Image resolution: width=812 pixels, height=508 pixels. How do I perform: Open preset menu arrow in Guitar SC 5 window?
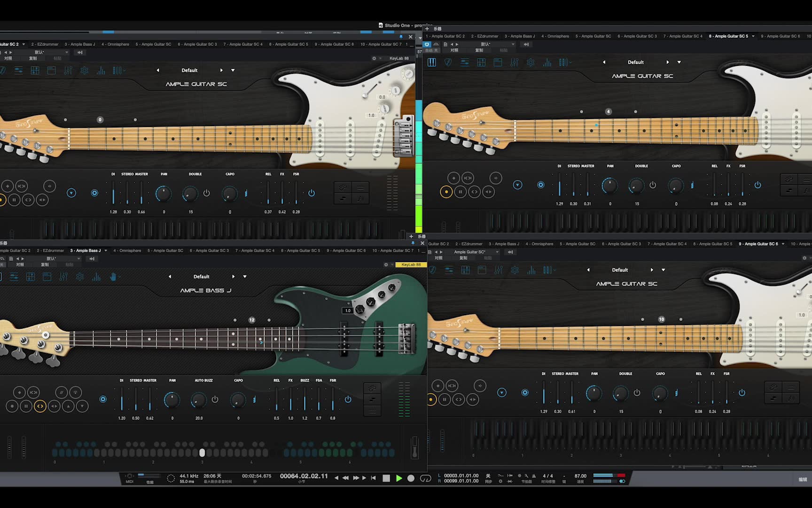point(679,62)
